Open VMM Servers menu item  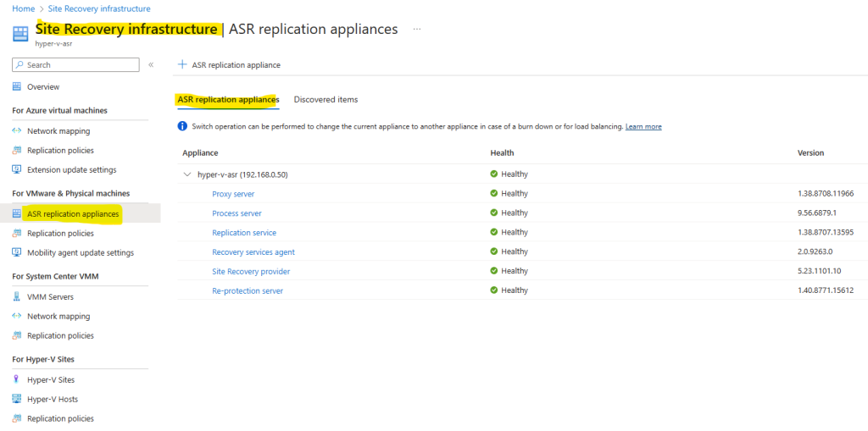coord(50,297)
